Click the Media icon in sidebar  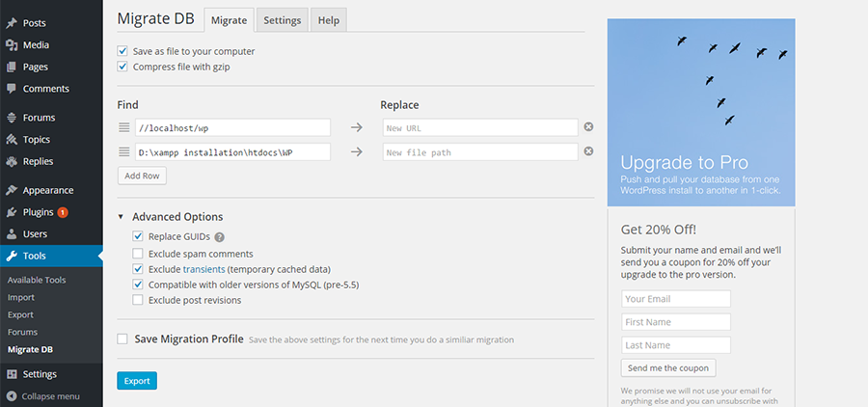(12, 45)
